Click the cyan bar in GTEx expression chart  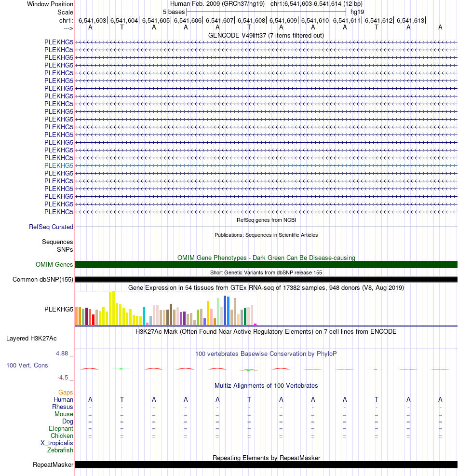[144, 316]
